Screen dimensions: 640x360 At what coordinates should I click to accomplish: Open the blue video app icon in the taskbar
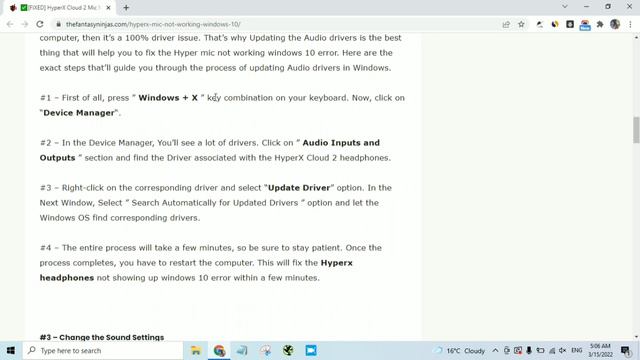tap(311, 351)
